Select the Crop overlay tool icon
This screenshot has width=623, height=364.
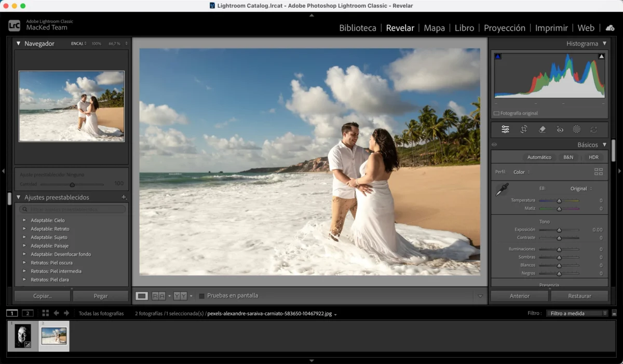(524, 129)
